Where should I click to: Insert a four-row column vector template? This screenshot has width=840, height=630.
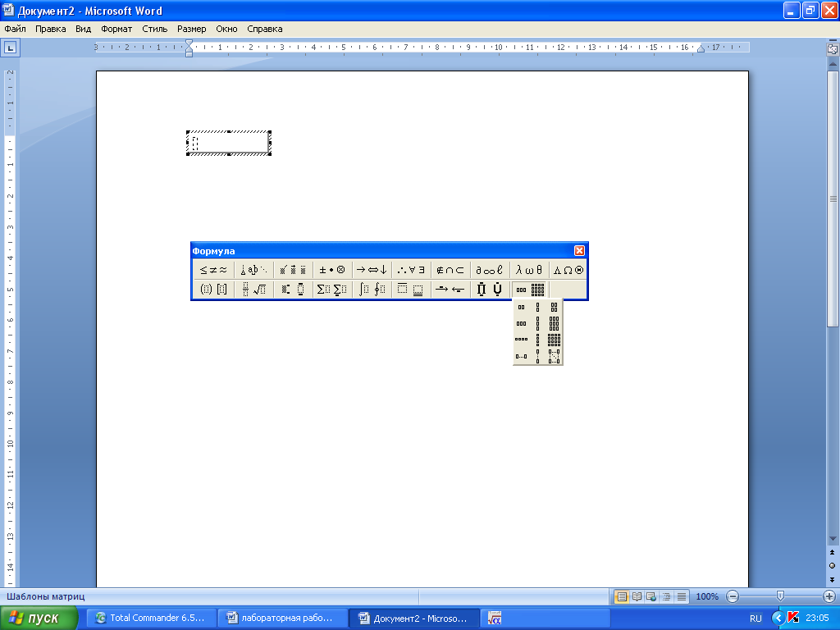click(x=538, y=340)
